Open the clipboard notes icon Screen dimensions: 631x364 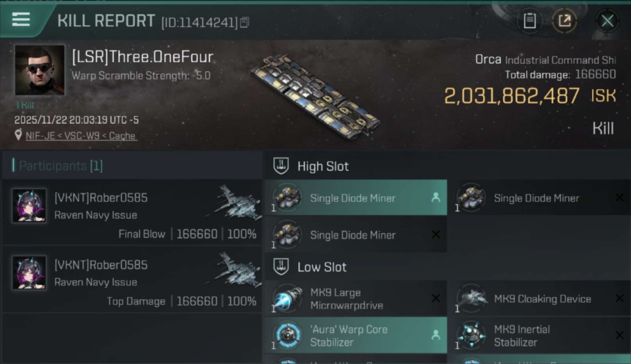(530, 21)
